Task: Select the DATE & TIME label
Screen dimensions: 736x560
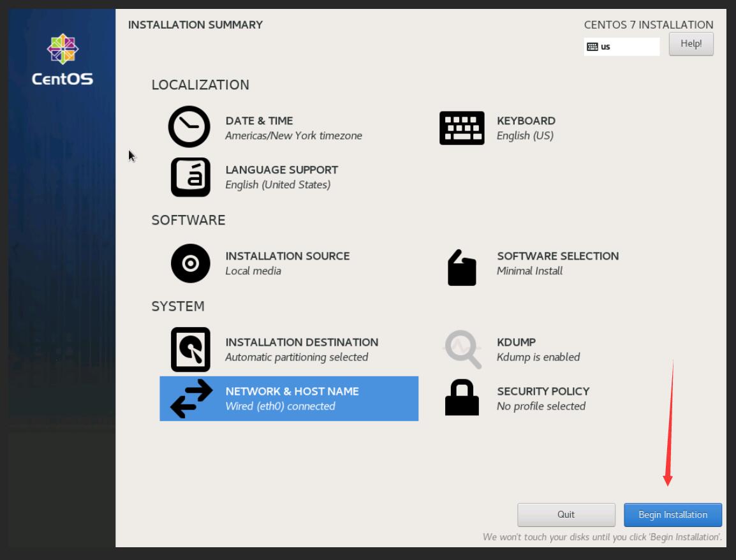Action: 259,121
